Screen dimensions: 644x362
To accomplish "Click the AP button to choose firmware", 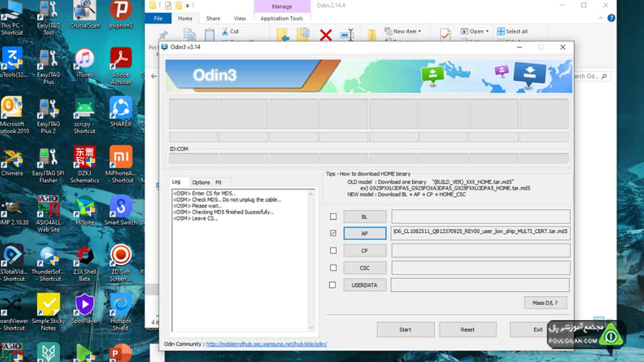I will [x=364, y=234].
